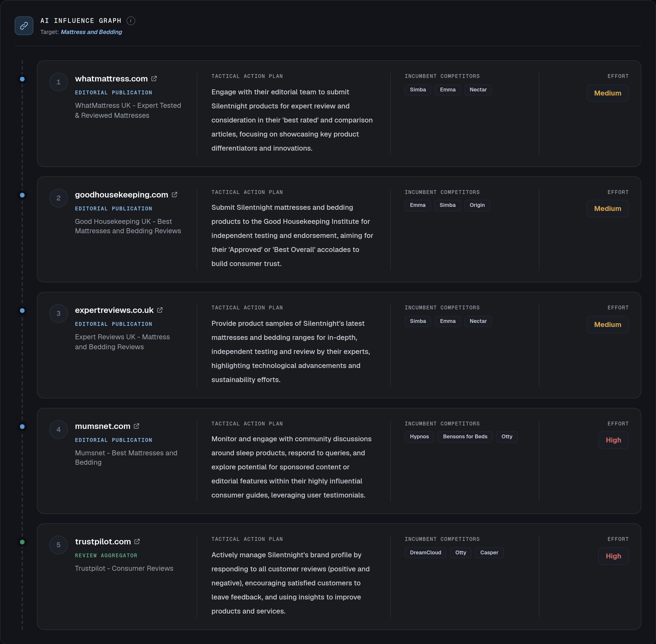Open external link icon for expertreviews.co.uk
This screenshot has width=656, height=644.
pyautogui.click(x=160, y=310)
